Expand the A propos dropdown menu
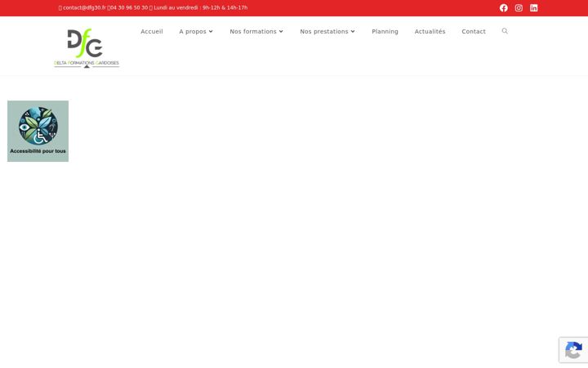Viewport: 588px width, 368px height. tap(196, 32)
